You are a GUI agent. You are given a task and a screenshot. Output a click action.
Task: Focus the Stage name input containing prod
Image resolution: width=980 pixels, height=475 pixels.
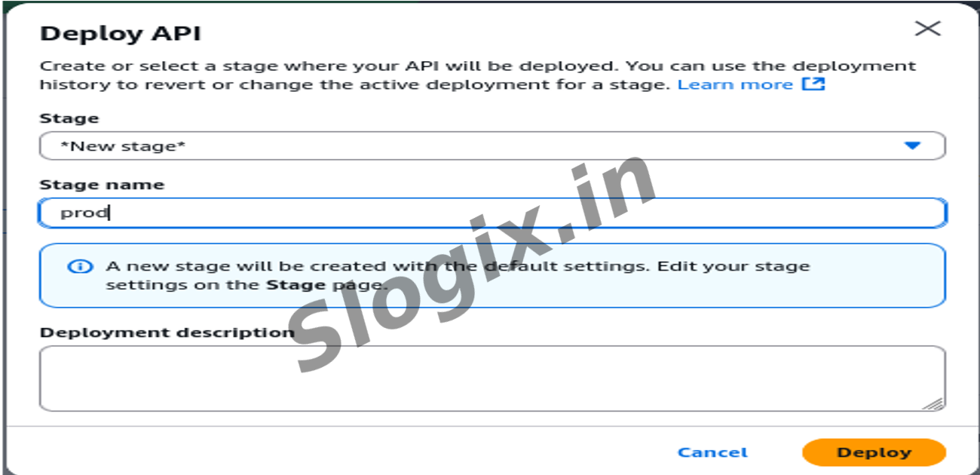[492, 213]
